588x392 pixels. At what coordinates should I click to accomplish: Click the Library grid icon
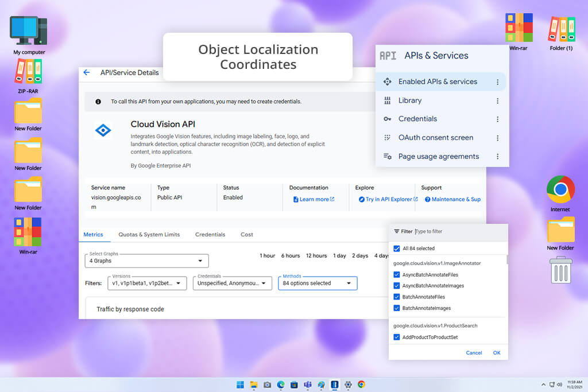point(388,100)
